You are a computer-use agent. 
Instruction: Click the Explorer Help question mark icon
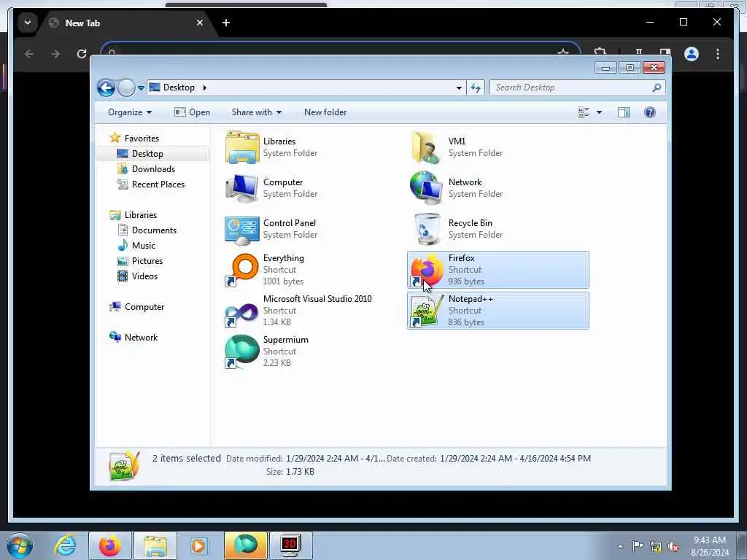point(650,112)
